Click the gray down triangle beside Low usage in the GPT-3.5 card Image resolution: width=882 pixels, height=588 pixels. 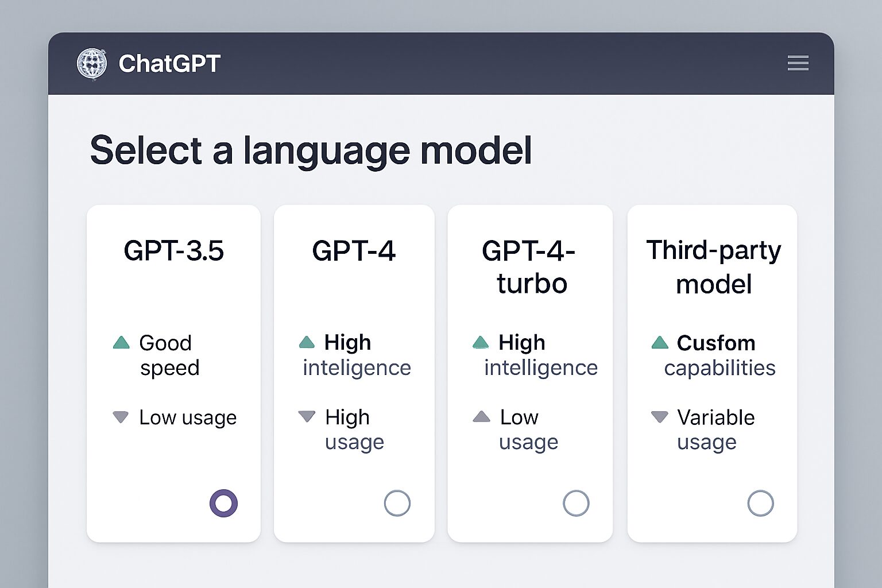(121, 417)
